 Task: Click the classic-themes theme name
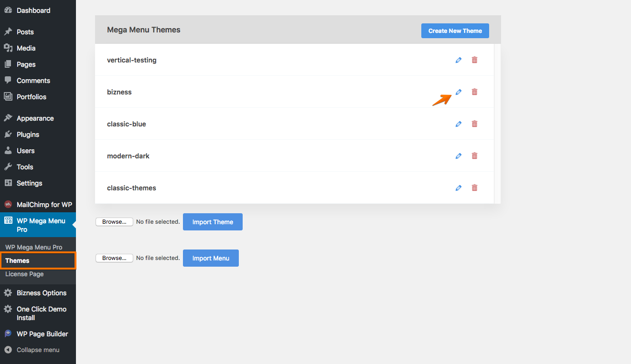(x=131, y=188)
